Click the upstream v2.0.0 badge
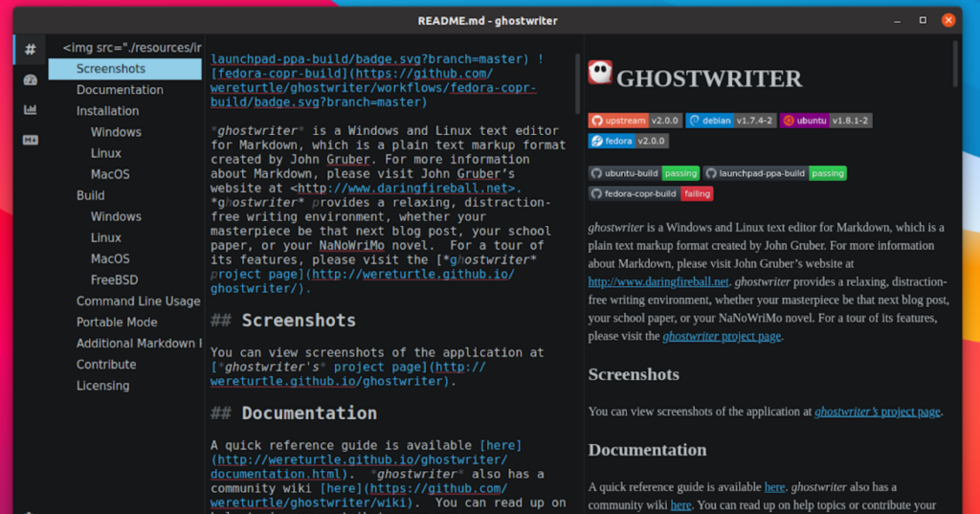 [635, 121]
